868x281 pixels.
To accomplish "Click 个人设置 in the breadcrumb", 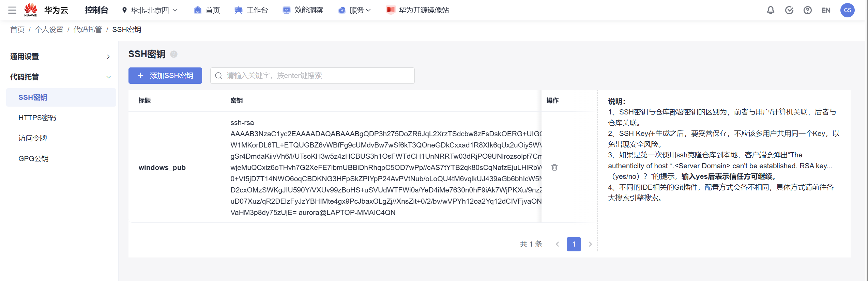I will point(49,30).
